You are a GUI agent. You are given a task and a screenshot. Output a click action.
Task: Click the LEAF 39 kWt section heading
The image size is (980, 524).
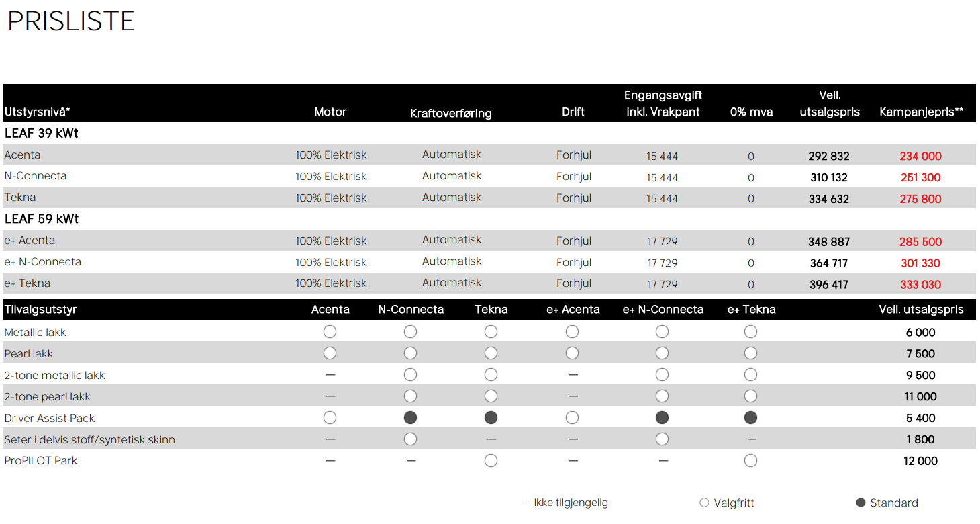click(x=42, y=133)
